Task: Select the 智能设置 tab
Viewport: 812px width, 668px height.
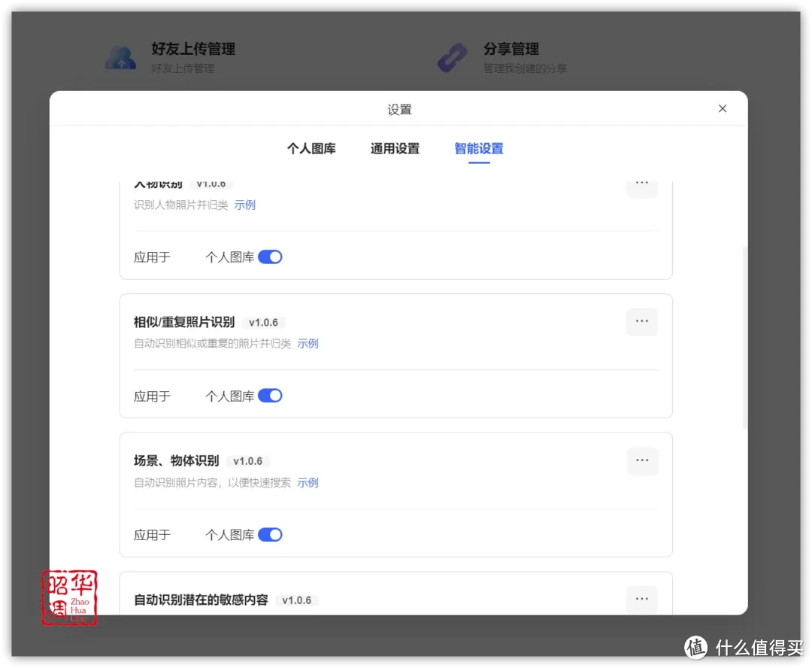Action: click(478, 148)
